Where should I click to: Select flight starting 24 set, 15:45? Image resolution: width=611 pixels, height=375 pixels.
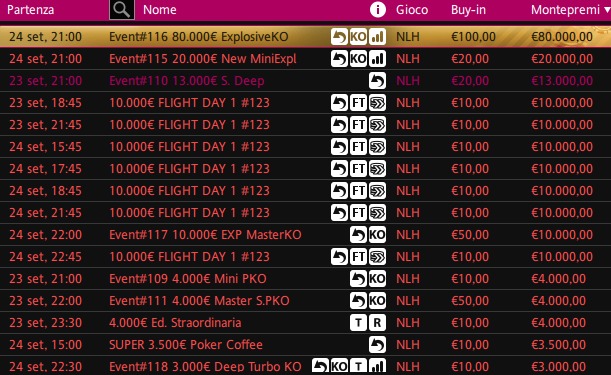click(x=306, y=147)
